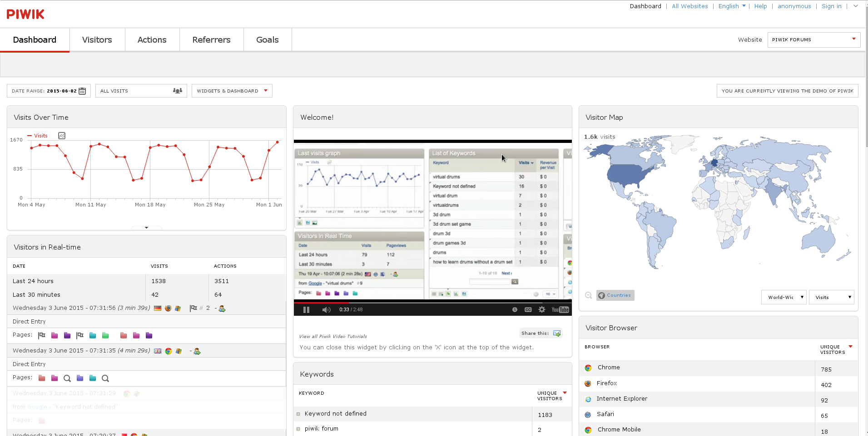This screenshot has width=868, height=436.
Task: Switch to the Visitors tab
Action: tap(97, 40)
